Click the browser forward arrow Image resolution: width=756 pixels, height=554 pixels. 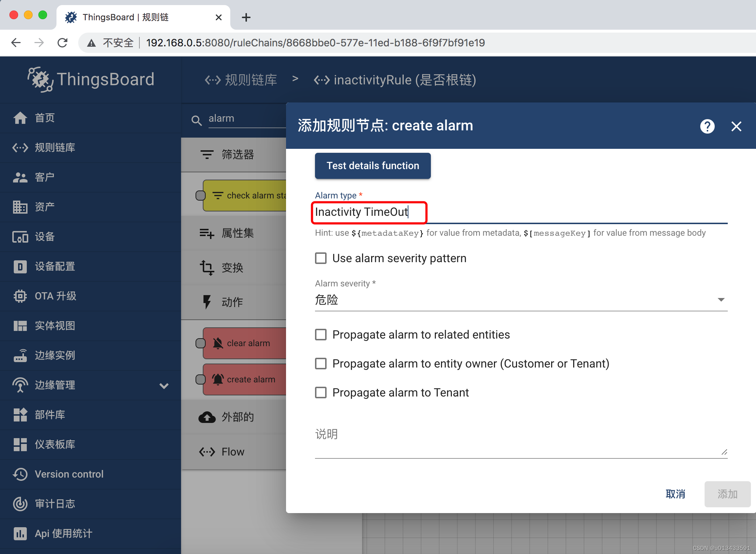pos(39,43)
